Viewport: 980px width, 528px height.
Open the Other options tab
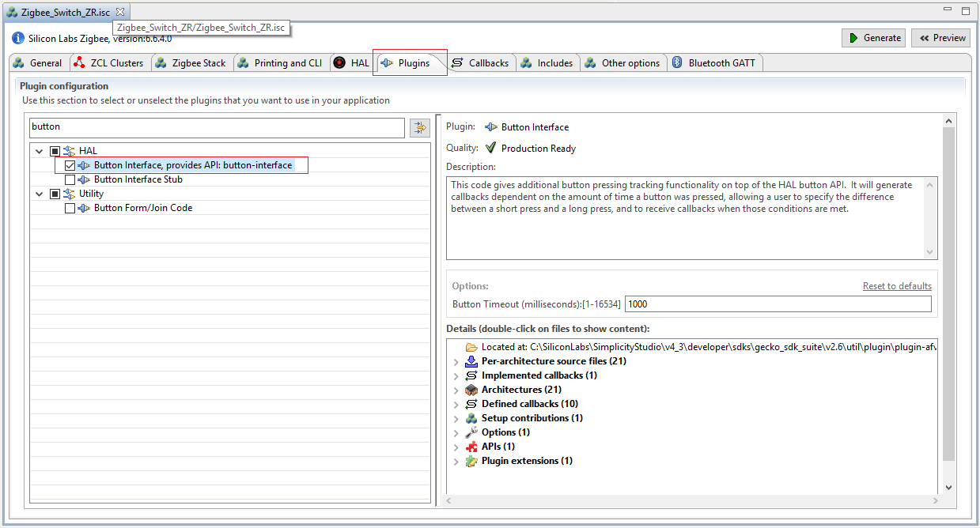622,63
